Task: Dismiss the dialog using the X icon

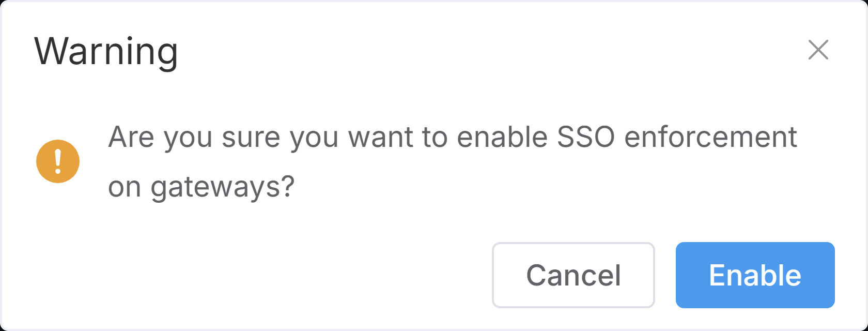Action: [818, 50]
